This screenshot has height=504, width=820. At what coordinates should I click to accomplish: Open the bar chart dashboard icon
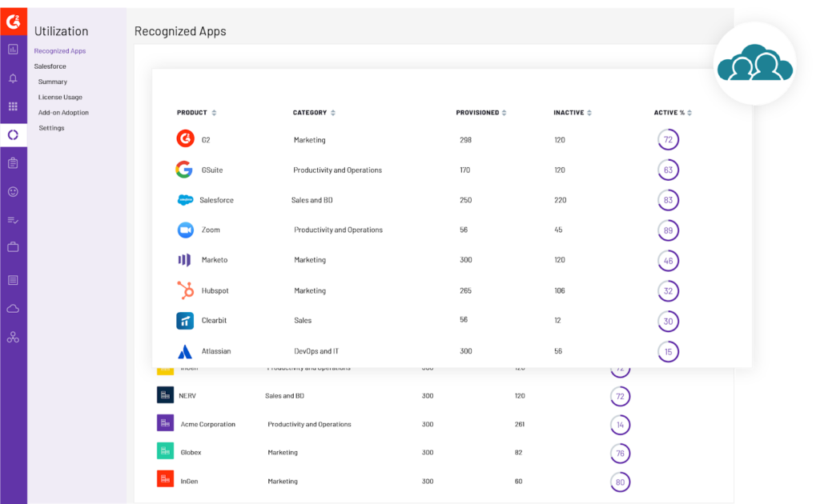pos(13,50)
